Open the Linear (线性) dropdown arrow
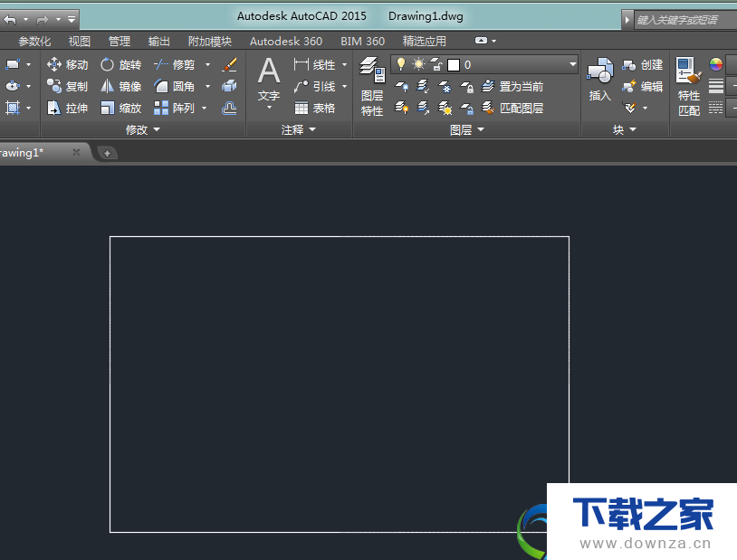737x560 pixels. point(345,64)
